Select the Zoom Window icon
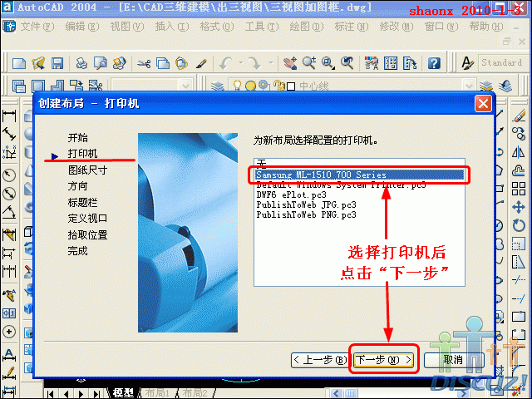The width and height of the screenshot is (532, 399). (x=328, y=63)
